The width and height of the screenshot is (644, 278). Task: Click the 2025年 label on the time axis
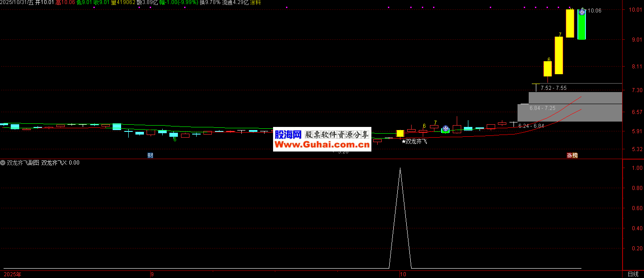pos(13,274)
